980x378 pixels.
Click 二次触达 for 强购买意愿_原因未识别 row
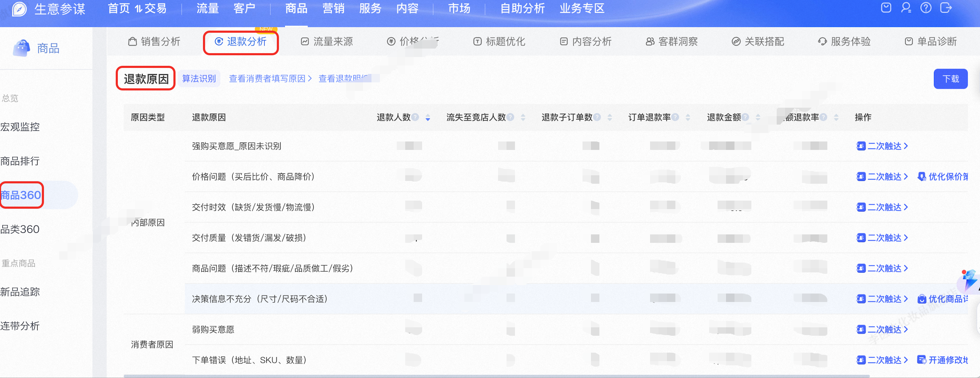coord(882,146)
